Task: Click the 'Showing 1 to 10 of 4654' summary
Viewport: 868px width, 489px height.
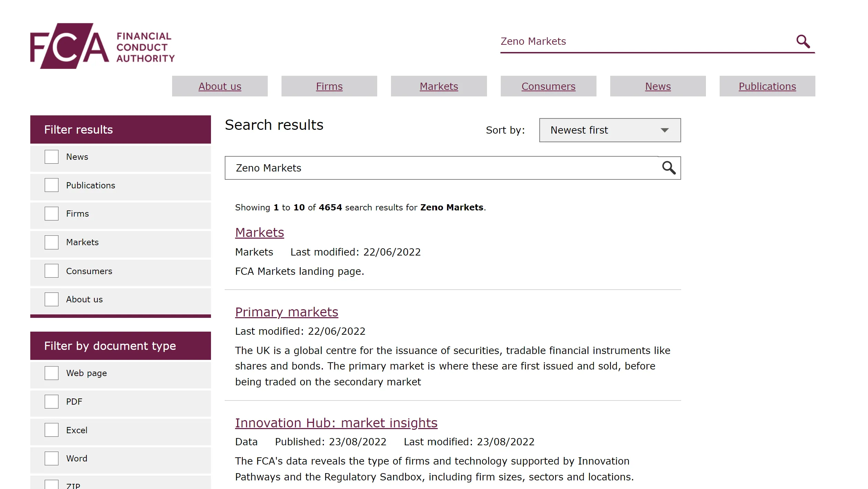Action: point(360,207)
